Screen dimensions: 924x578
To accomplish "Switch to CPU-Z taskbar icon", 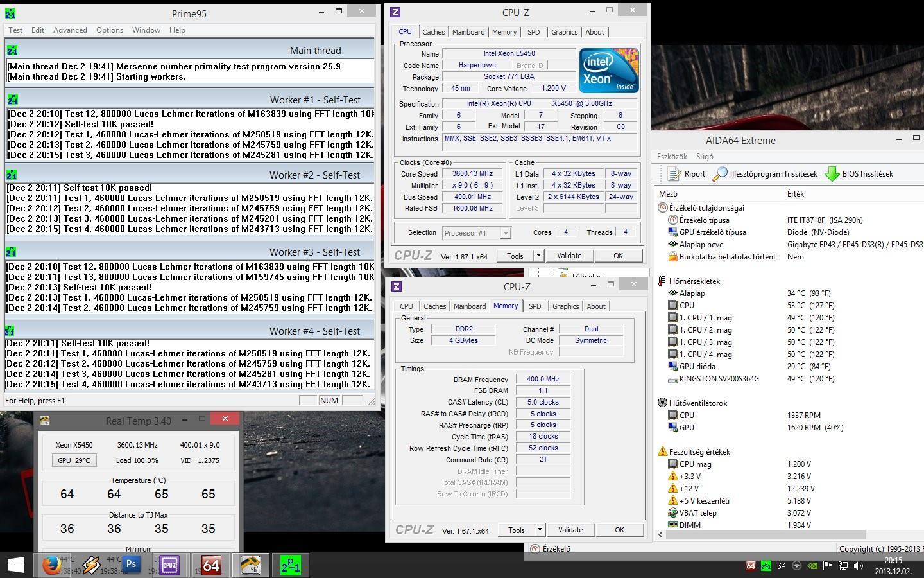I will (169, 565).
